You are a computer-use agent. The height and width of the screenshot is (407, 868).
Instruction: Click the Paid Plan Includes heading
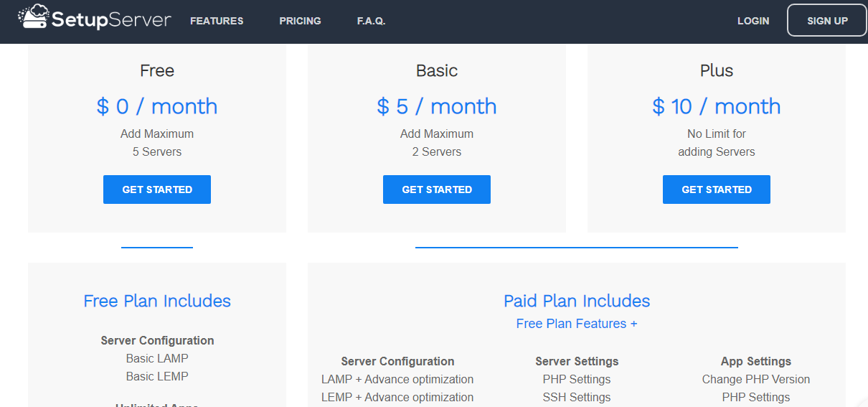tap(577, 301)
